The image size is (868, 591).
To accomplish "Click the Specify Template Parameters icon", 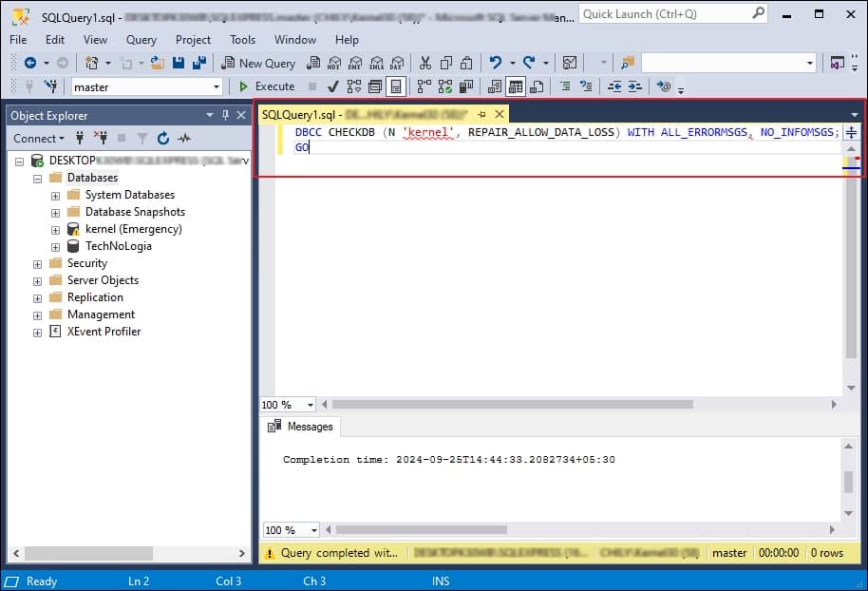I will (664, 86).
